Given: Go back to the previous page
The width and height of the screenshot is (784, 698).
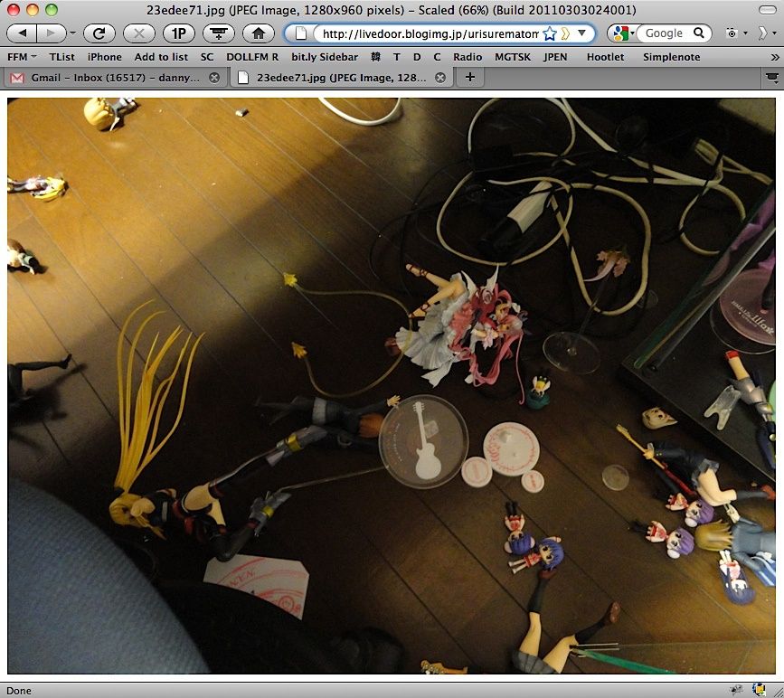Looking at the screenshot, I should (22, 33).
